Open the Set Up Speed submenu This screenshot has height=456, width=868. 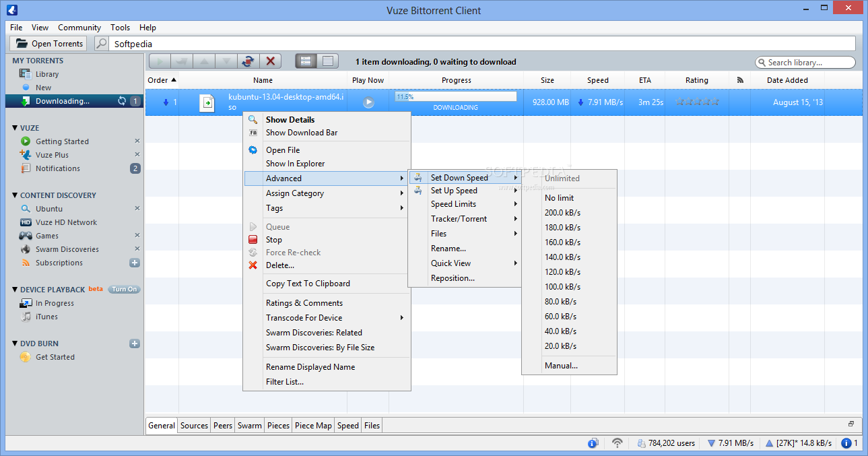465,191
